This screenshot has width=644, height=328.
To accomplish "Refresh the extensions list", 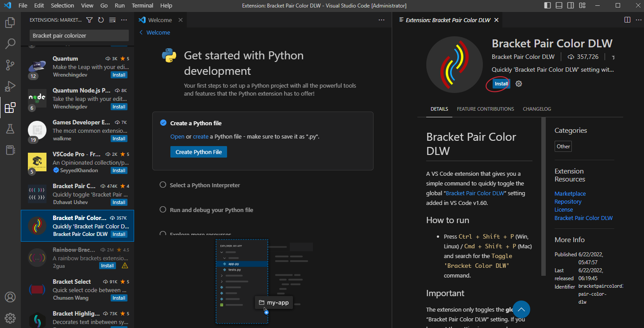I will [x=101, y=20].
